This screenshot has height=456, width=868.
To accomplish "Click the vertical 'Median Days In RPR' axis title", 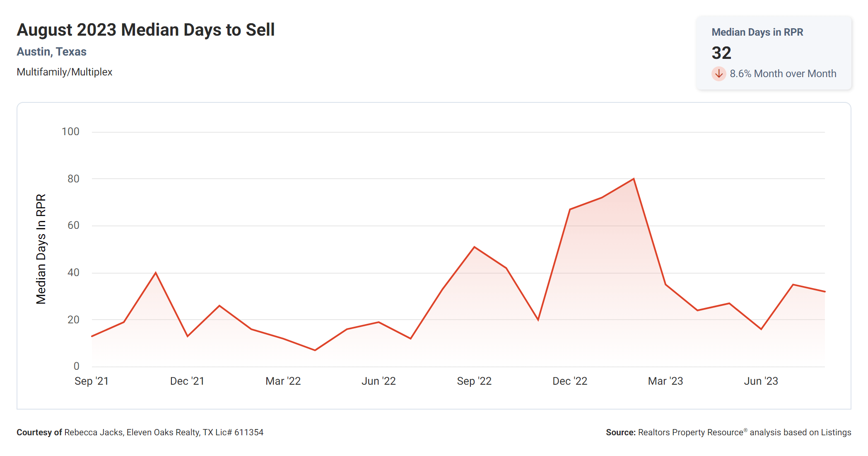I will point(41,249).
